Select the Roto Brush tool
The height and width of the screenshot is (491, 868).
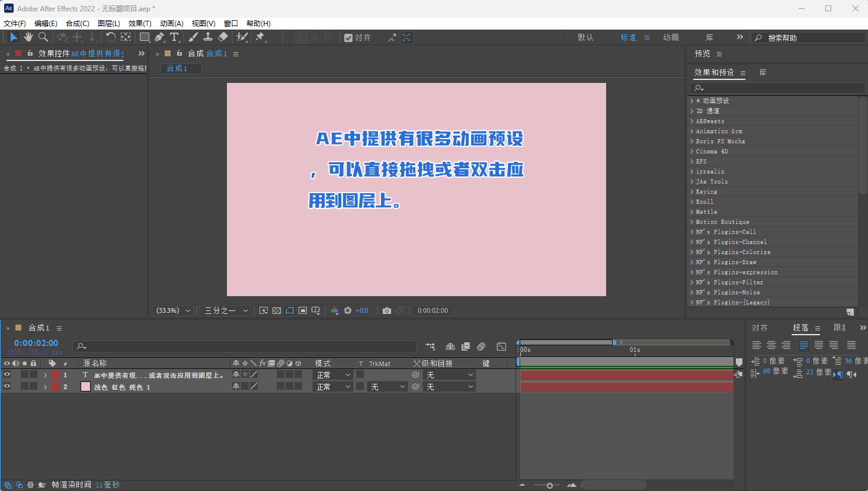pos(241,37)
